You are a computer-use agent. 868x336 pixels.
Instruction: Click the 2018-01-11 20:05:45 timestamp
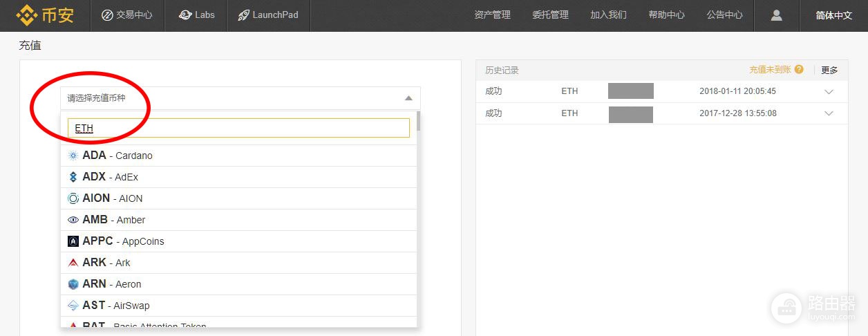pyautogui.click(x=737, y=91)
